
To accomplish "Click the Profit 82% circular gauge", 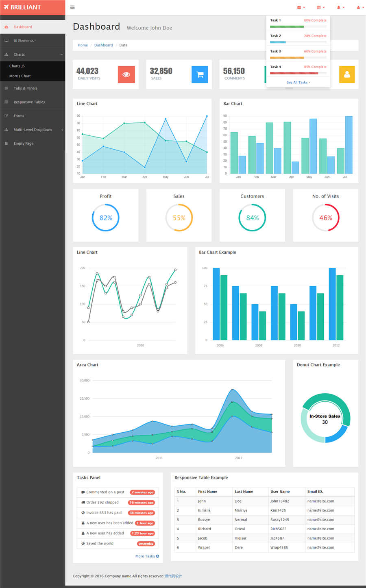I will tap(106, 218).
